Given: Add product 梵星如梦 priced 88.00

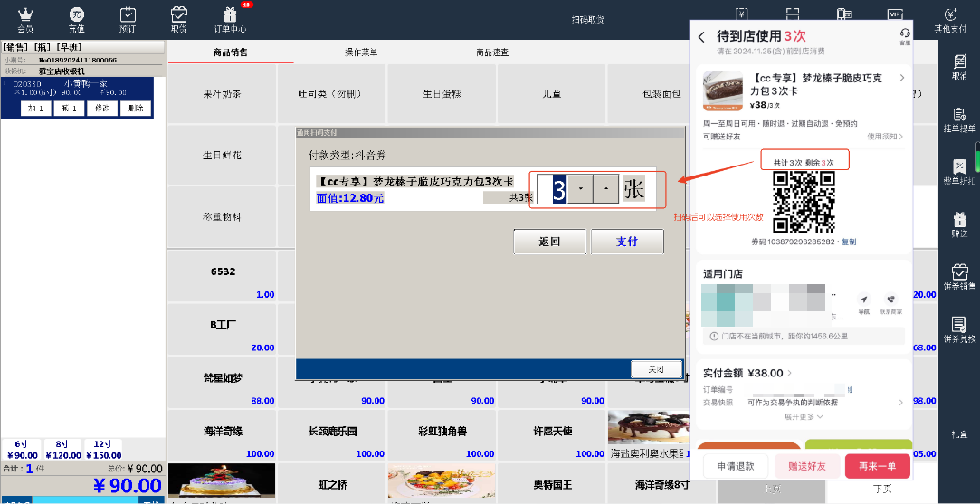Looking at the screenshot, I should click(222, 382).
